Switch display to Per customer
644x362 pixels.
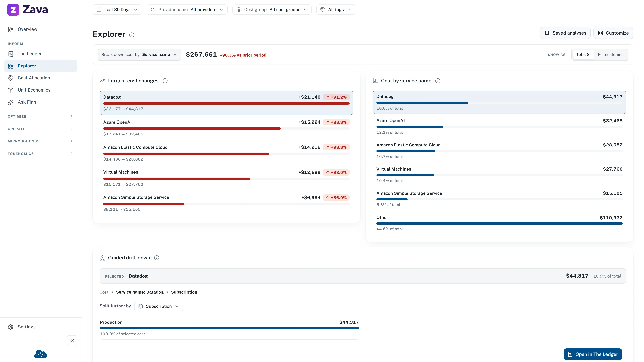coord(610,54)
